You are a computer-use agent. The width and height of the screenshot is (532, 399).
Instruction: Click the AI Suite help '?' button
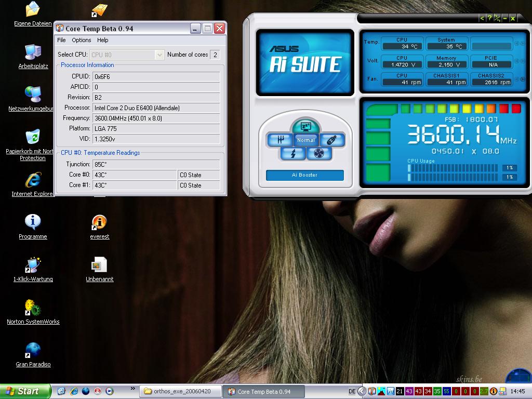pos(489,18)
